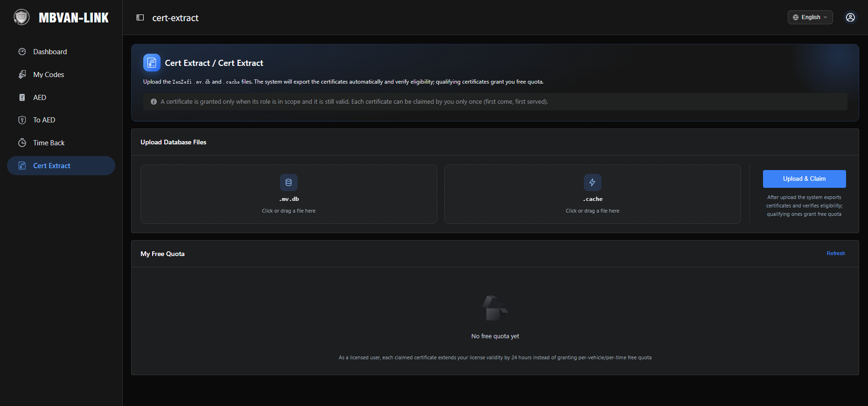Open My Codes in the sidebar
868x406 pixels.
pos(61,74)
